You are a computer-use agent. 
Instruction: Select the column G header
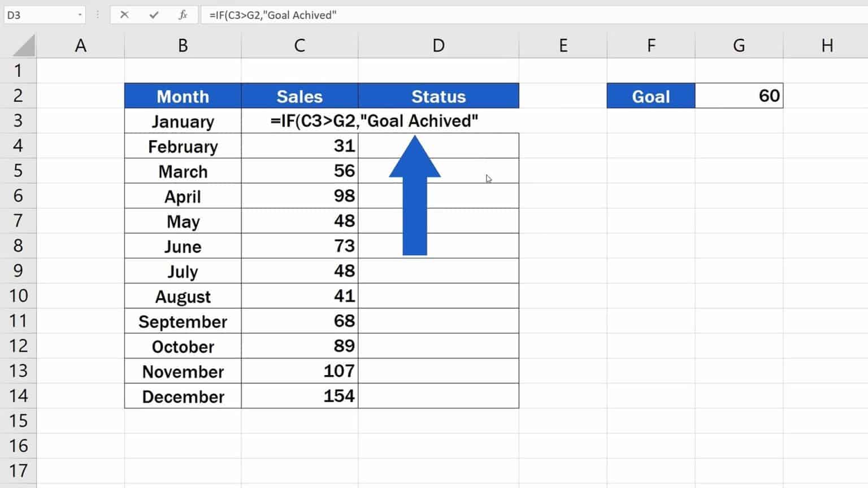click(x=739, y=45)
